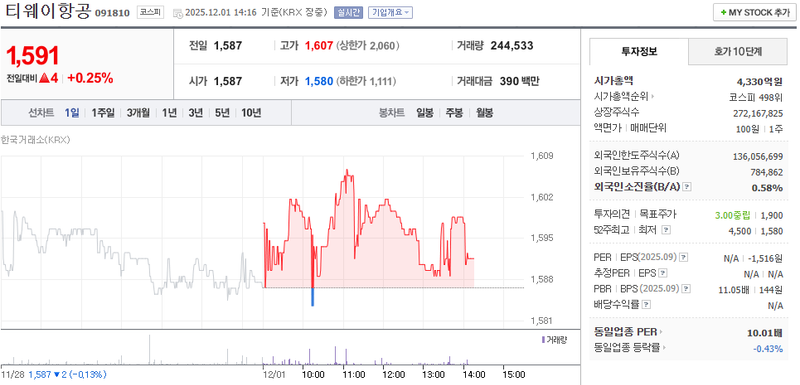Click the 3.00중립 investment opinion
This screenshot has width=800, height=385.
coord(732,215)
